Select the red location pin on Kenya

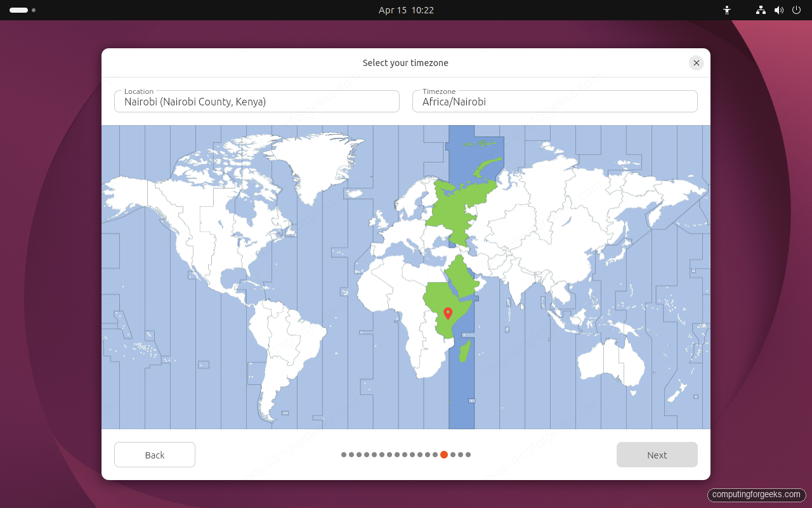click(x=449, y=312)
